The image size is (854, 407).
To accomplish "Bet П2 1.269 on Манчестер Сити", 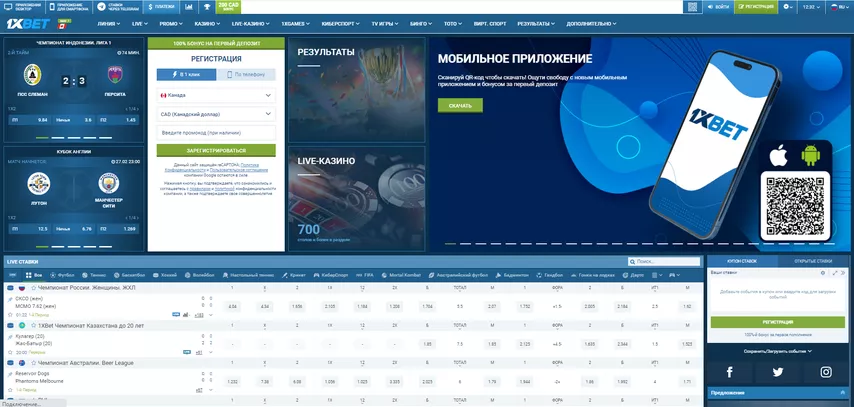I will [118, 229].
